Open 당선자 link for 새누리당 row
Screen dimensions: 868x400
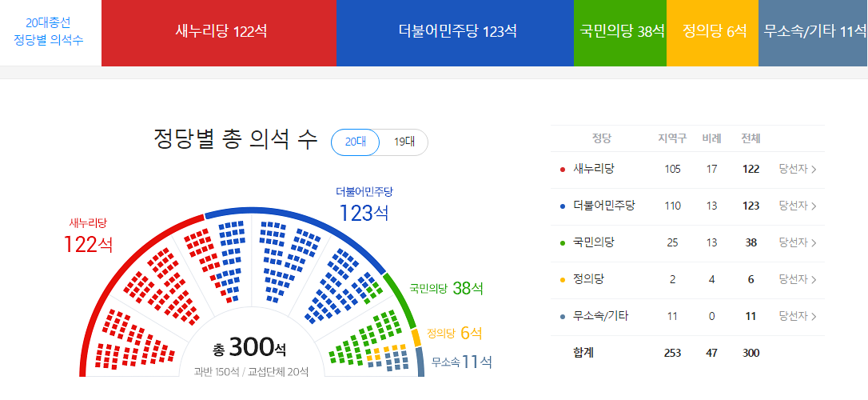797,169
